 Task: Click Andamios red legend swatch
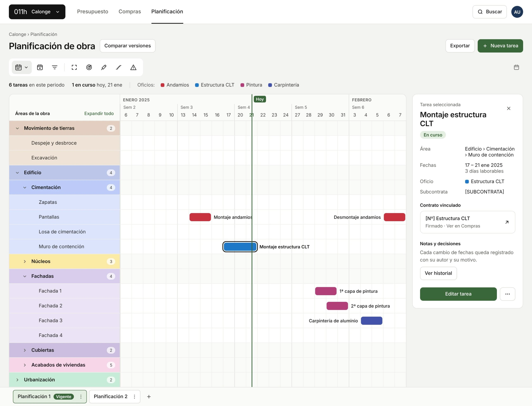coord(163,85)
